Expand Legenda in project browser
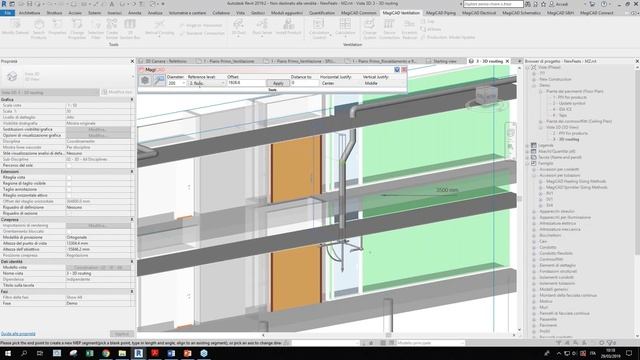 click(527, 145)
